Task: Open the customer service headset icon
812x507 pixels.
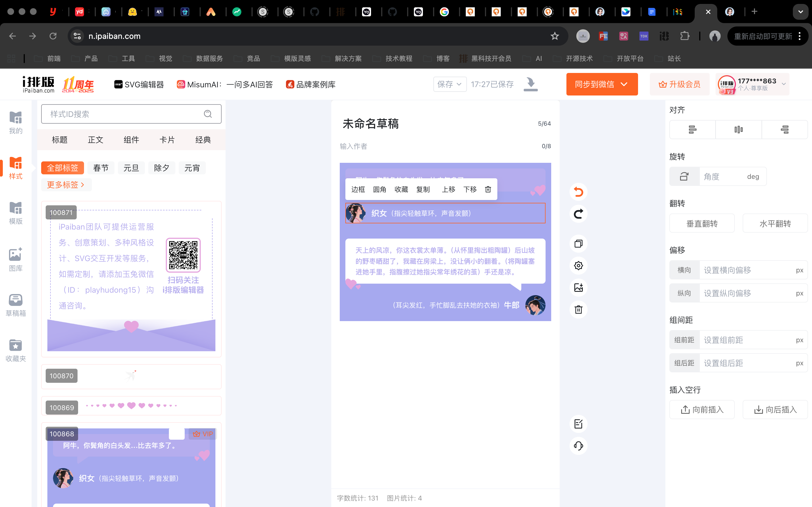Action: [578, 446]
